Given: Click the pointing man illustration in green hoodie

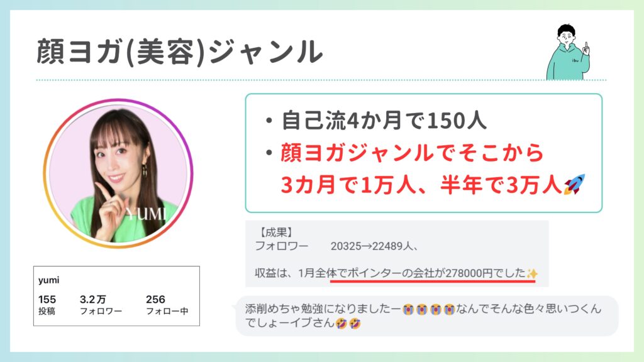Looking at the screenshot, I should (x=569, y=52).
